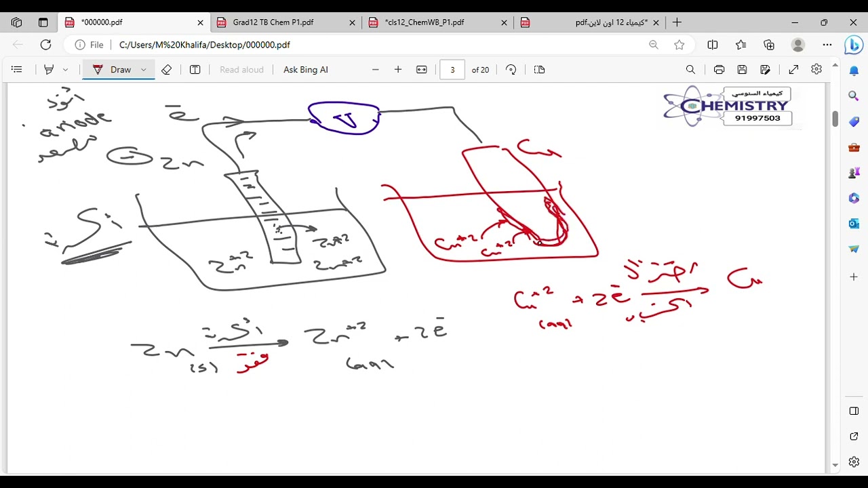The image size is (868, 488).
Task: Edit the page number field
Action: coord(452,70)
